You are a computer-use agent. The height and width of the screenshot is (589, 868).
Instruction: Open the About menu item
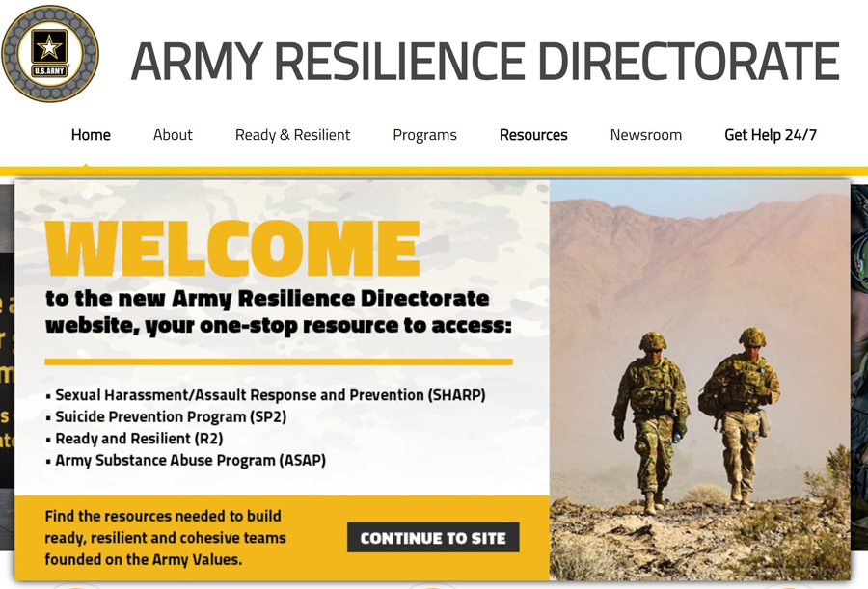(x=173, y=135)
